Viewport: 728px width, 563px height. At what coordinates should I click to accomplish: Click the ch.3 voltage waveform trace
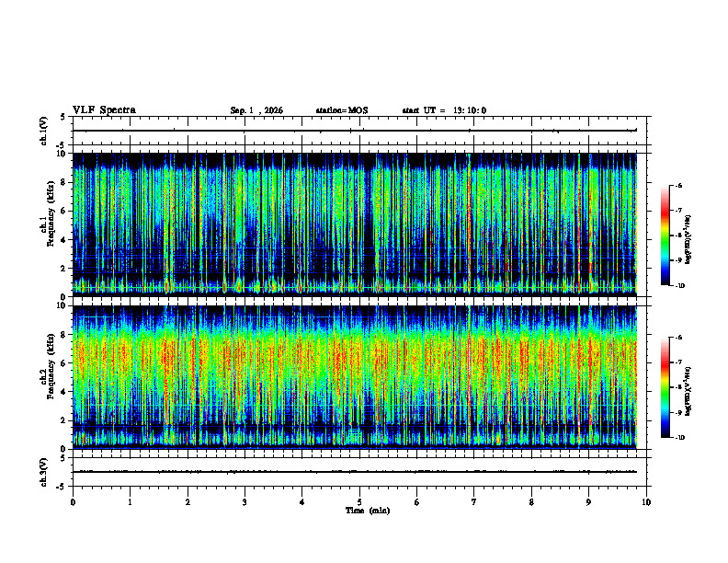pos(355,472)
